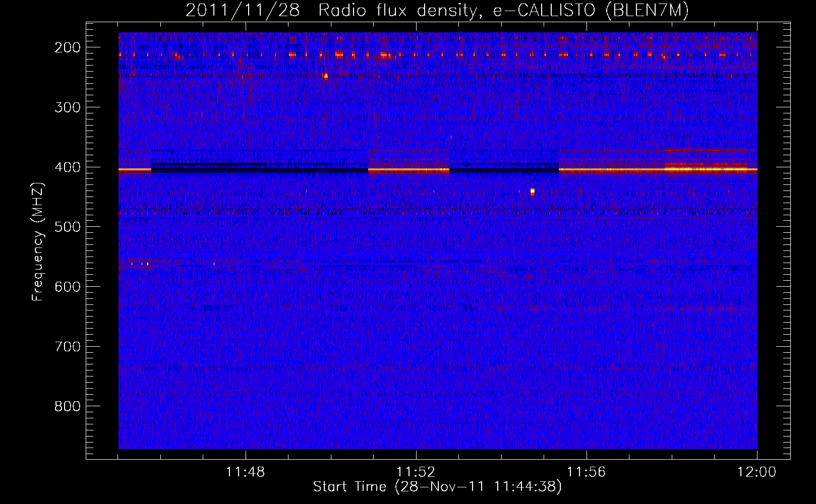Click the 11:48 time tick label

[245, 472]
